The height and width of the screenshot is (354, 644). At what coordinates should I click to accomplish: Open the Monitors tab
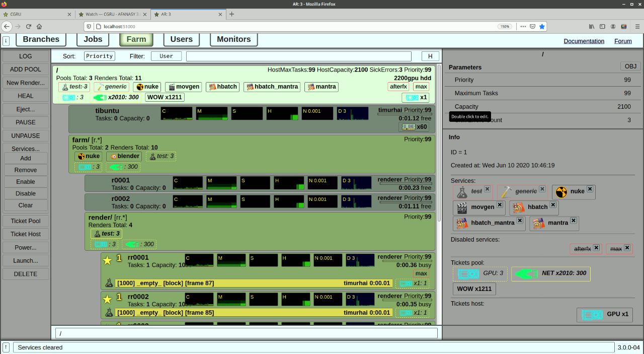(233, 39)
